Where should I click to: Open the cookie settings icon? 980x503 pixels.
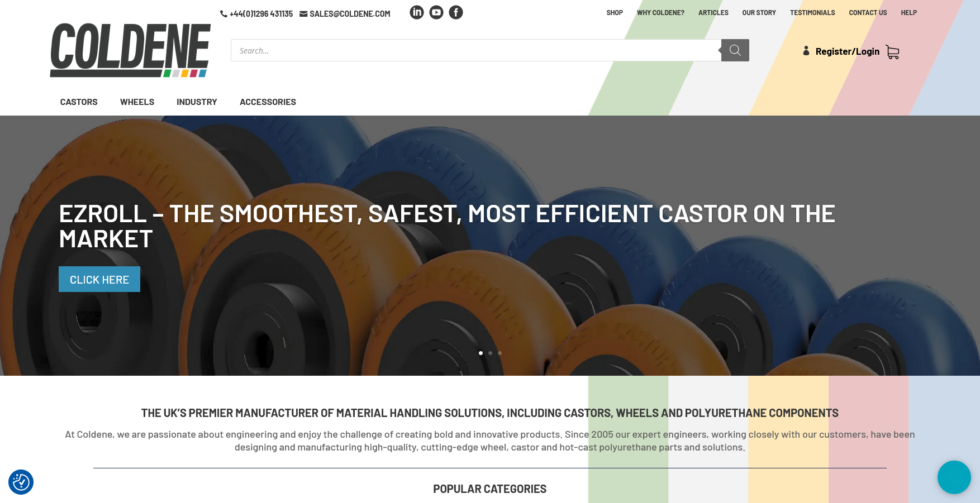21,482
